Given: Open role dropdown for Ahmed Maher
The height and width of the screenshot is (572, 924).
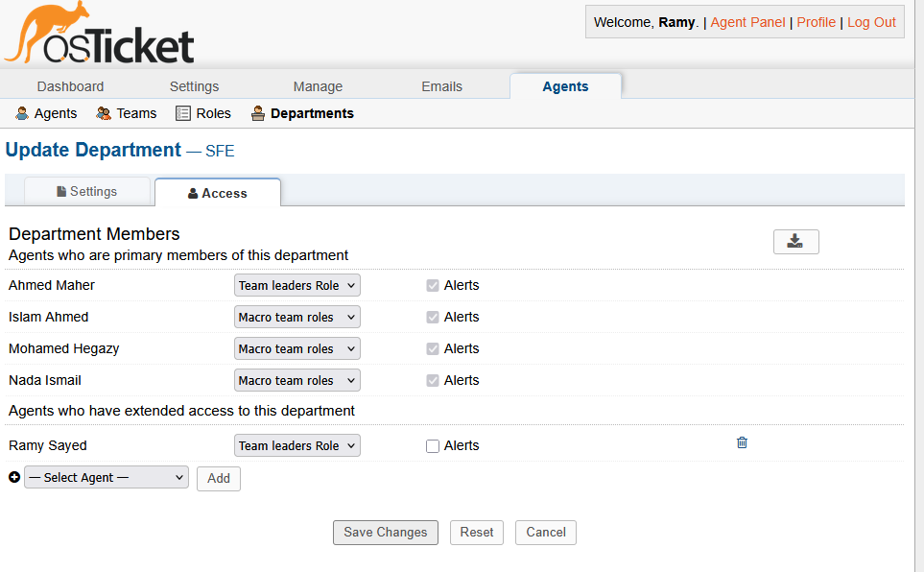Looking at the screenshot, I should (297, 285).
